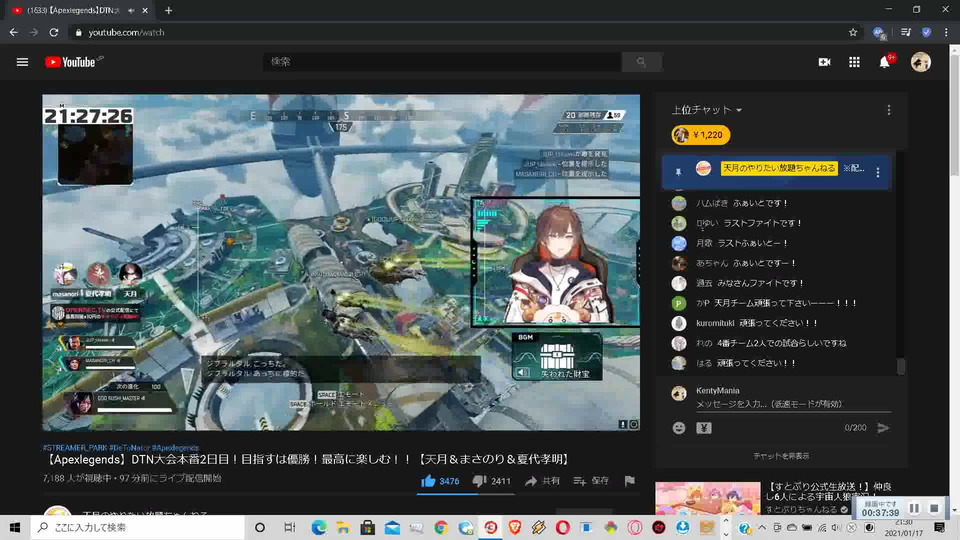Open Brave browser from taskbar
Image resolution: width=960 pixels, height=540 pixels.
coord(514,527)
